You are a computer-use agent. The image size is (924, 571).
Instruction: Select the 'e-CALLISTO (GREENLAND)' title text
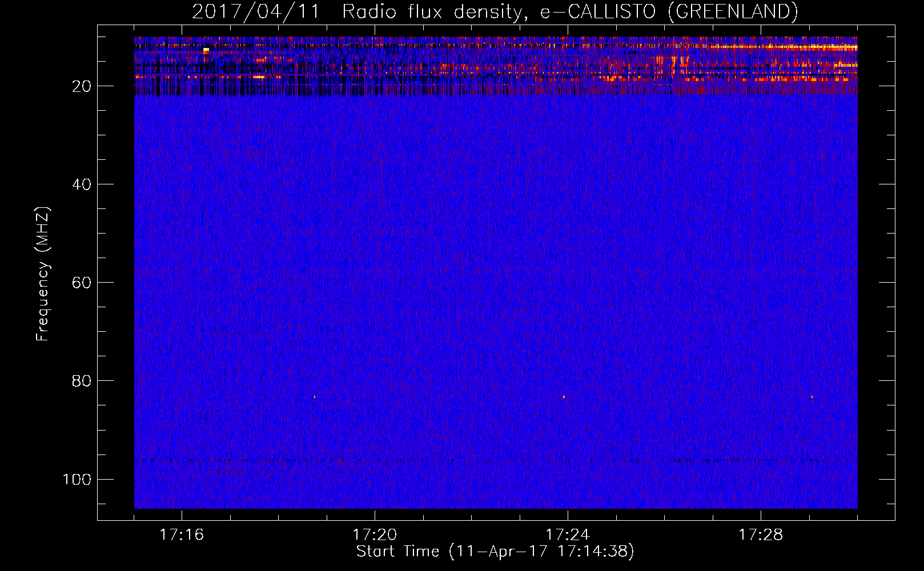tap(669, 12)
